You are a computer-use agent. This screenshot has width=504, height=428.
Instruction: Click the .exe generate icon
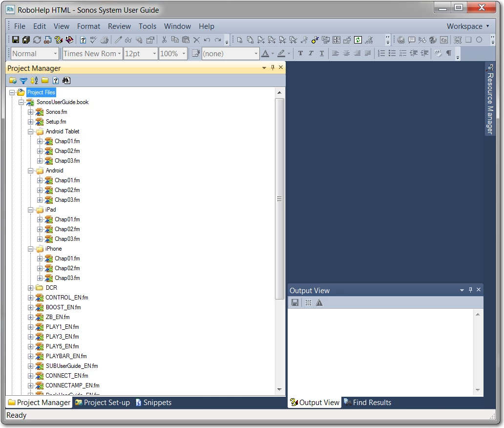point(369,40)
